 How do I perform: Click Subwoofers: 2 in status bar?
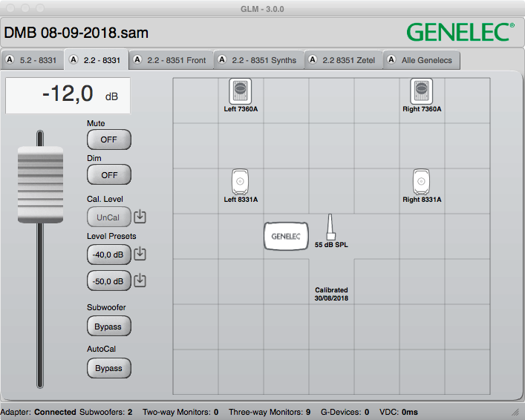pyautogui.click(x=105, y=412)
